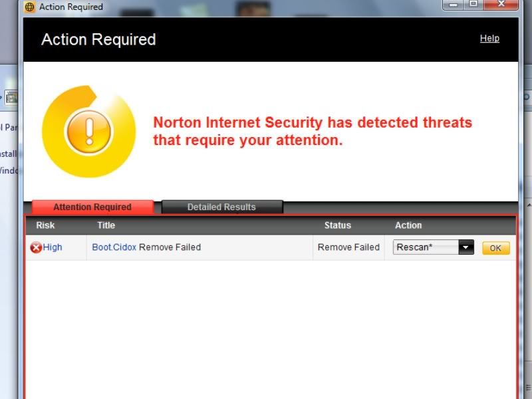Click the red High risk icon
Screen dimensions: 532x399
[36, 247]
